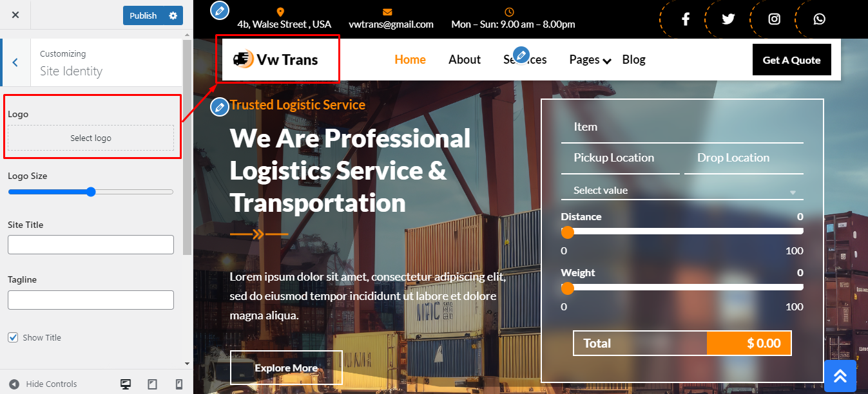Collapse the customizer via Hide Controls
Viewport: 868px width, 394px height.
(x=43, y=384)
